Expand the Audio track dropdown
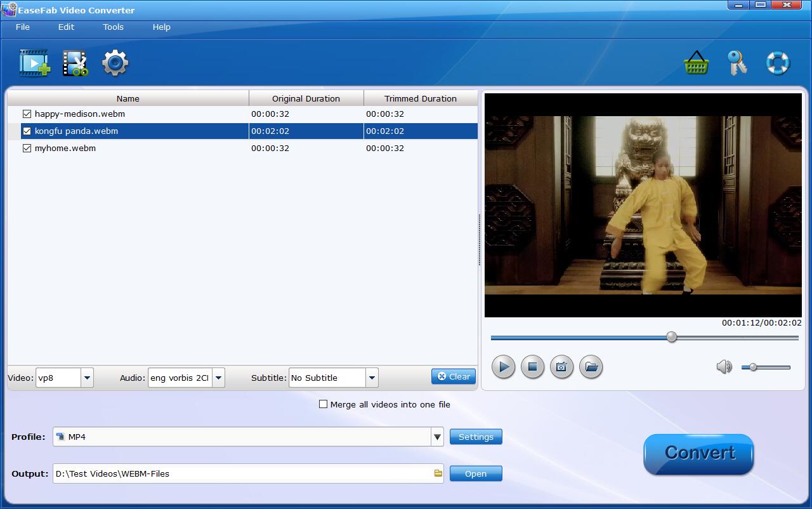This screenshot has width=812, height=509. click(x=218, y=378)
